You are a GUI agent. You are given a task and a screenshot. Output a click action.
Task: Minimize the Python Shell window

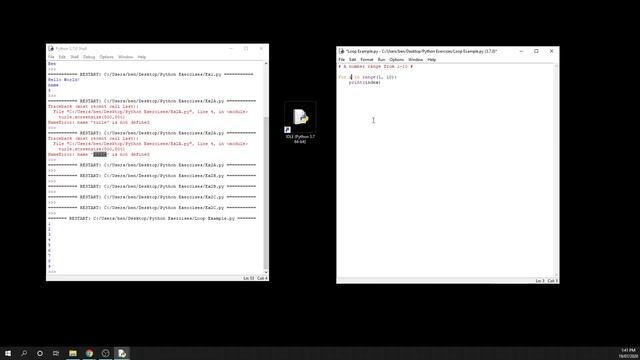point(231,49)
